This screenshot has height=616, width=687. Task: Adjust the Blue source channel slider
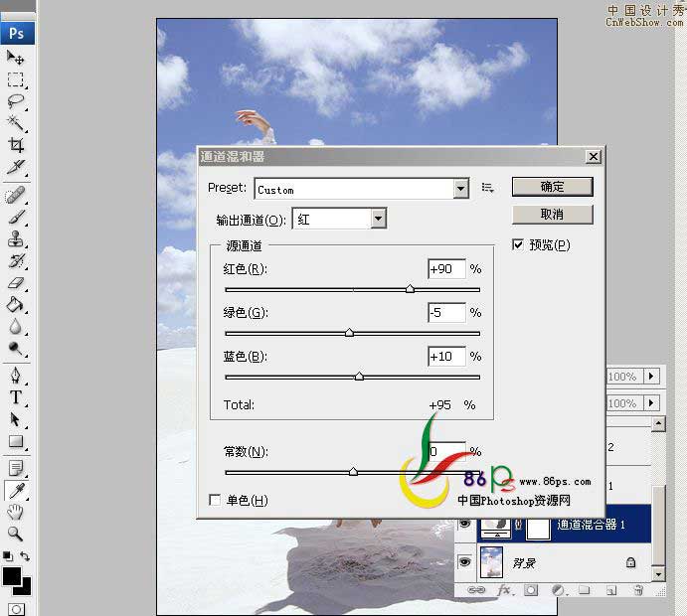[359, 377]
